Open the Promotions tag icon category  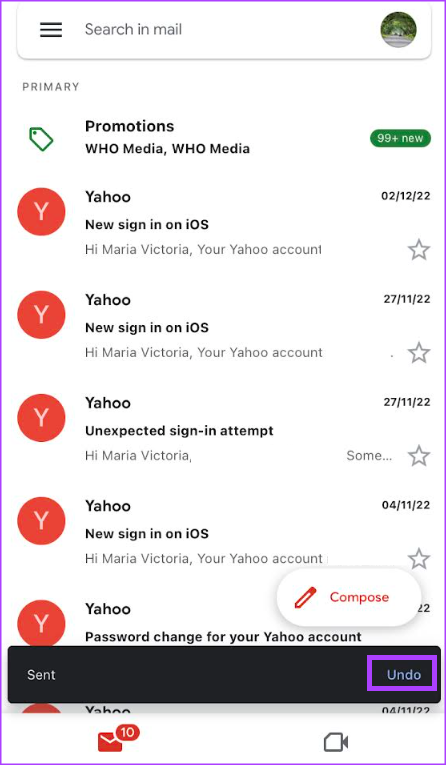41,139
